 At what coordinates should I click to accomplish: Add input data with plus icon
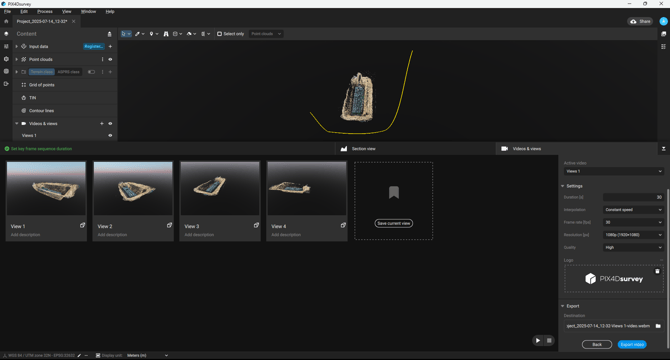[110, 47]
